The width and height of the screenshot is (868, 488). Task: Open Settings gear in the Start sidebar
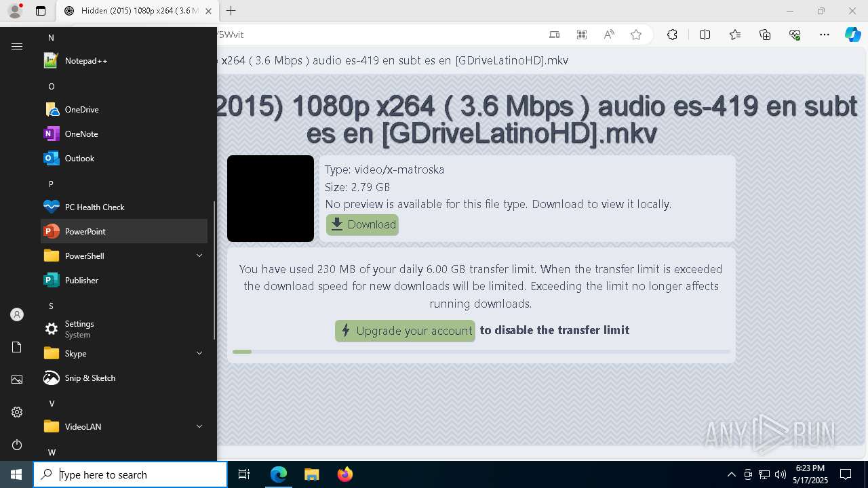point(17,412)
